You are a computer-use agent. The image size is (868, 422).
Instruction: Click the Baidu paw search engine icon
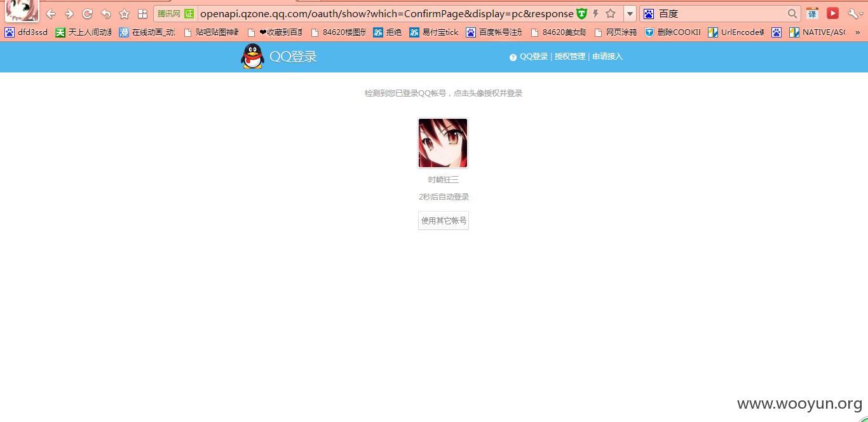point(649,14)
